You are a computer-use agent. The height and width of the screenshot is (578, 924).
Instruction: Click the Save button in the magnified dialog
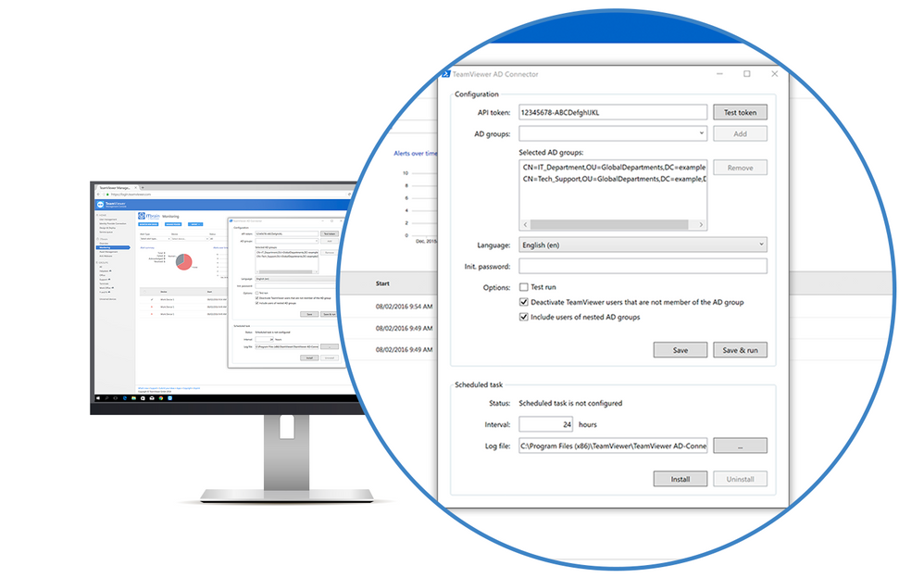point(680,350)
